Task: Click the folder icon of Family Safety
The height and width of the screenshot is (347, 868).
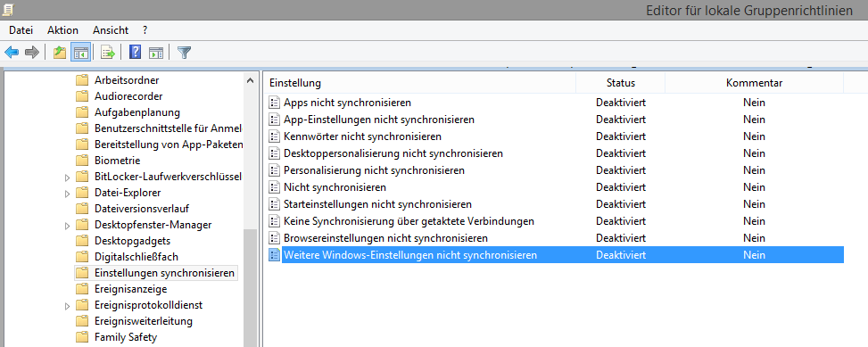Action: pos(82,337)
